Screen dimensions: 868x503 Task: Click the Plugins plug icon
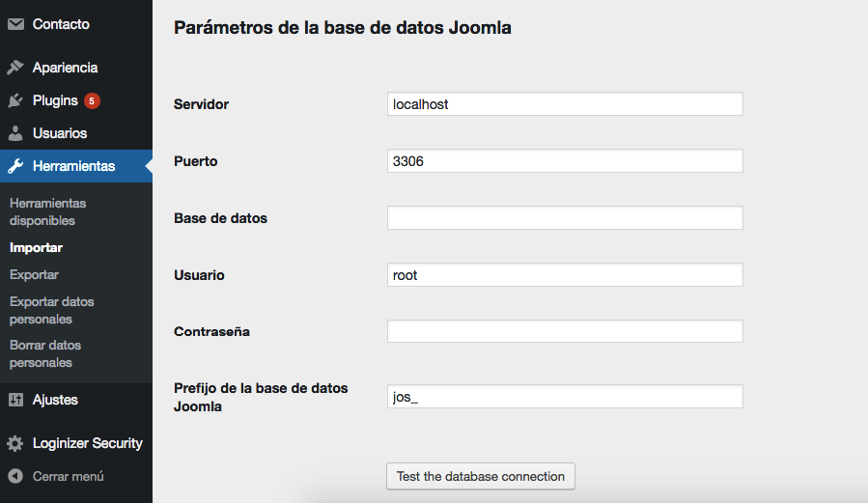(x=15, y=100)
